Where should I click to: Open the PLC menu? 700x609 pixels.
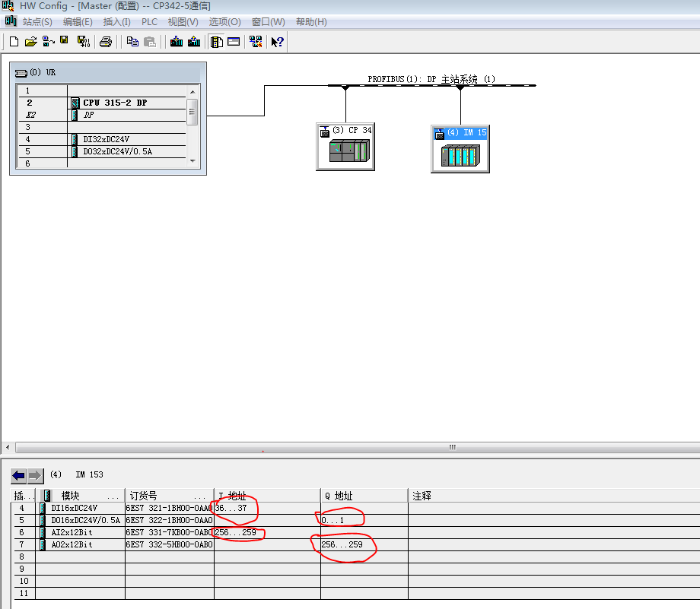pos(150,22)
